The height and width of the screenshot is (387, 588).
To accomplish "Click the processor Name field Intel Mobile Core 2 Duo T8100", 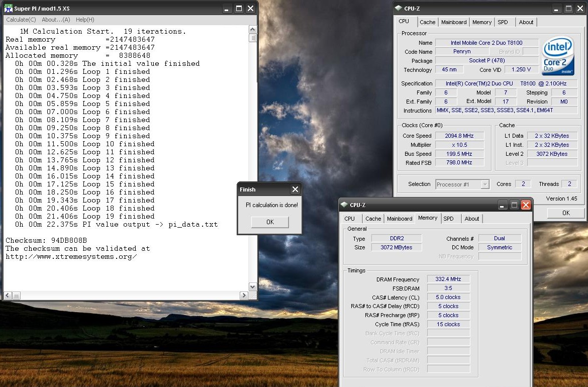I will [x=486, y=43].
